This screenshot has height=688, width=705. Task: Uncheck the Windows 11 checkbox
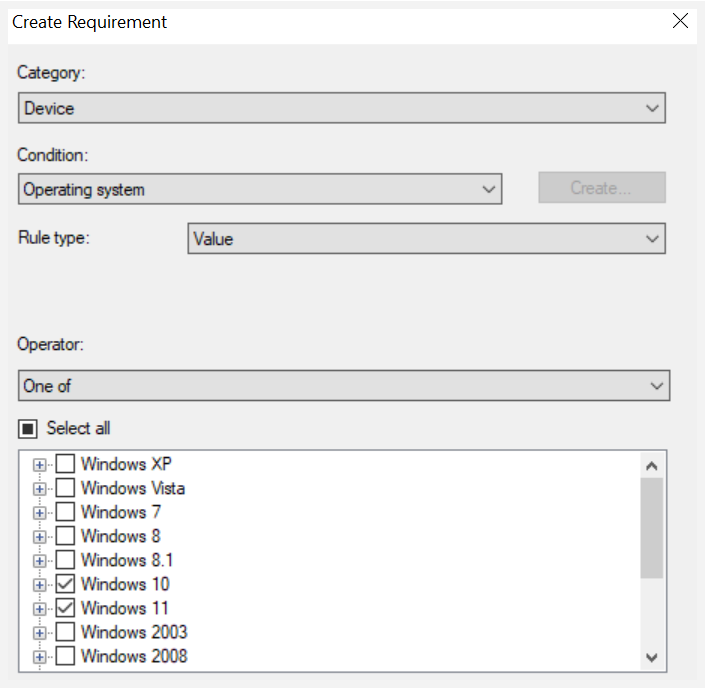pos(65,608)
